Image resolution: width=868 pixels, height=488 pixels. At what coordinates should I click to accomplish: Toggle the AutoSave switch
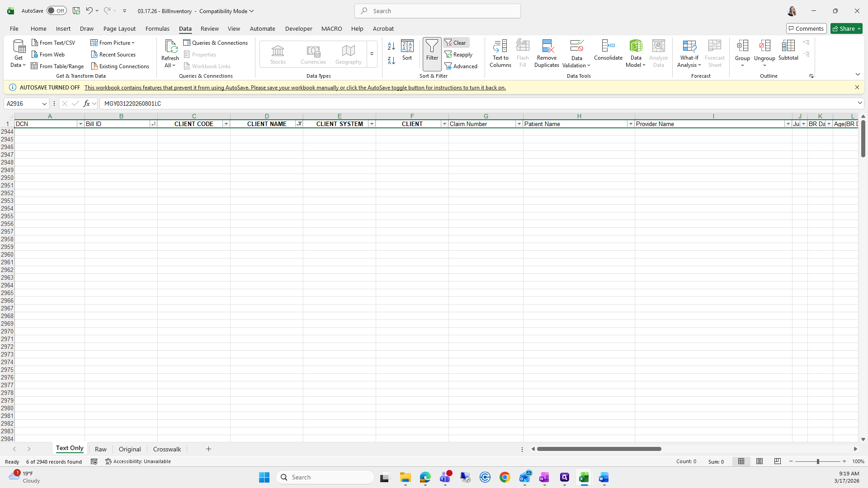[57, 11]
